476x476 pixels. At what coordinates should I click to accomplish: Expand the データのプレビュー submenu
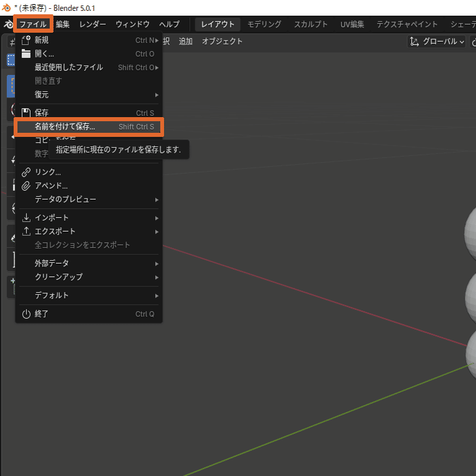click(89, 200)
